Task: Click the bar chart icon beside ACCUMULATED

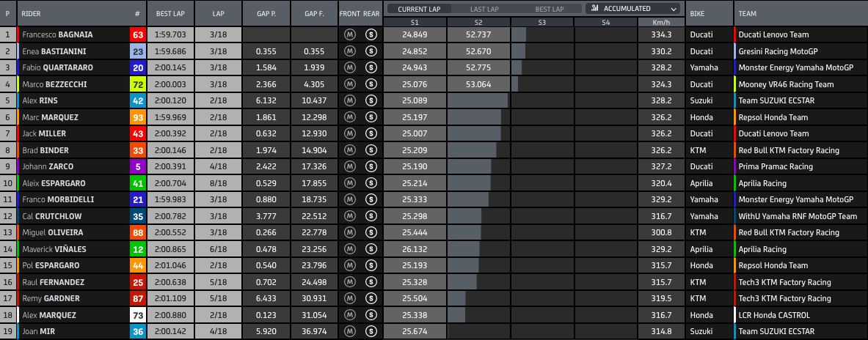Action: (x=595, y=8)
